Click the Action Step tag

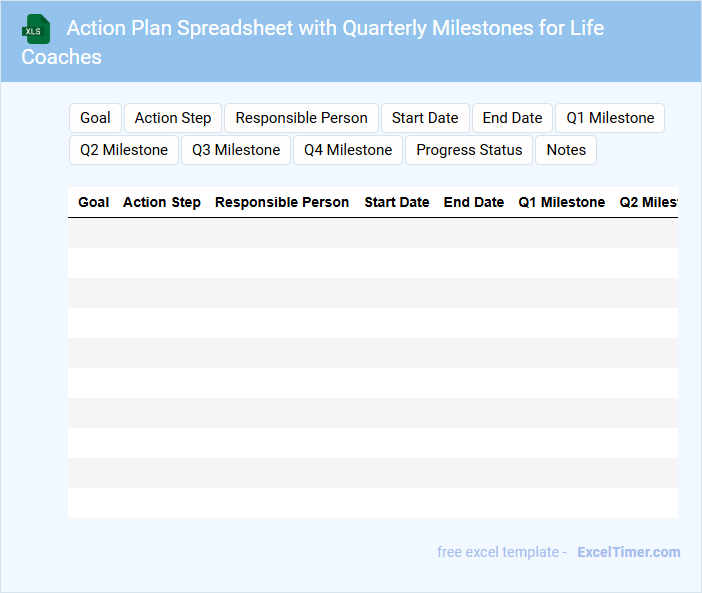[x=173, y=118]
